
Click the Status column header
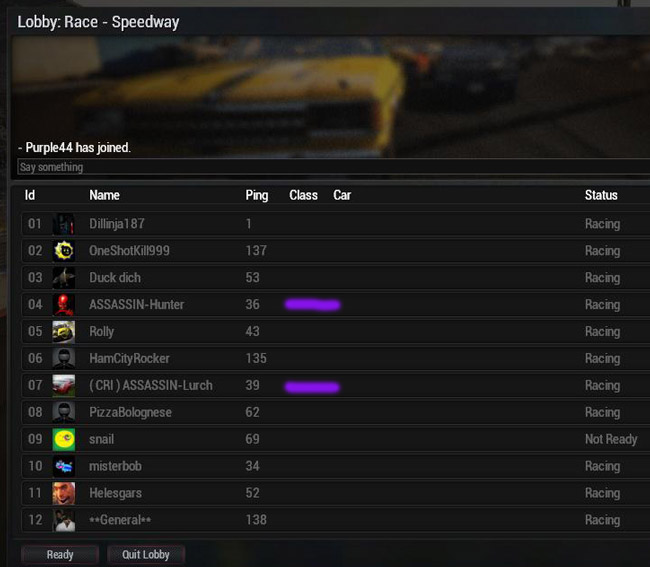pyautogui.click(x=601, y=195)
